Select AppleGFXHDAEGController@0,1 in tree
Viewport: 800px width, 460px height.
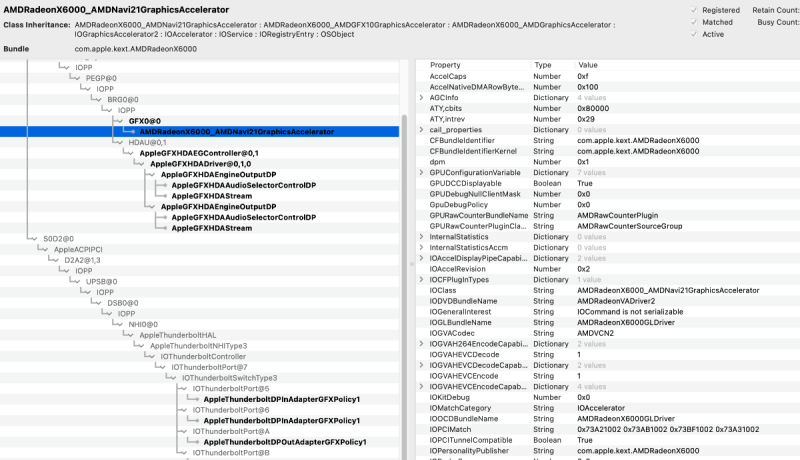point(199,153)
